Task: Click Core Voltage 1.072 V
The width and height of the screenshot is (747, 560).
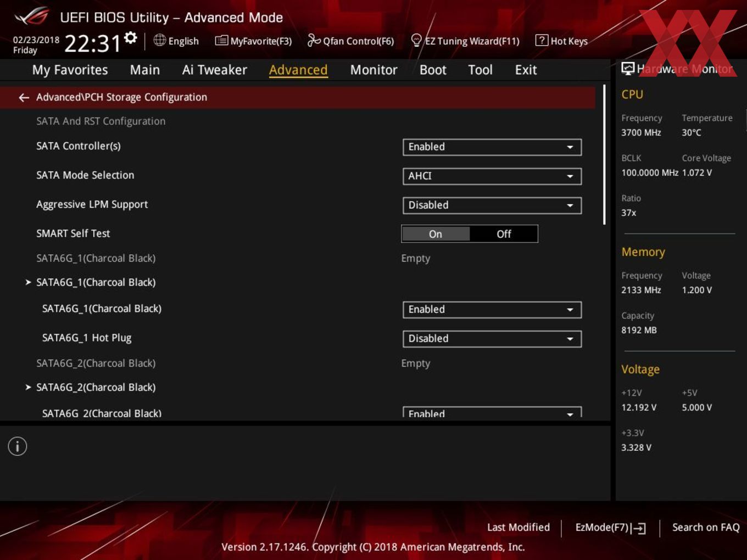Action: tap(697, 172)
